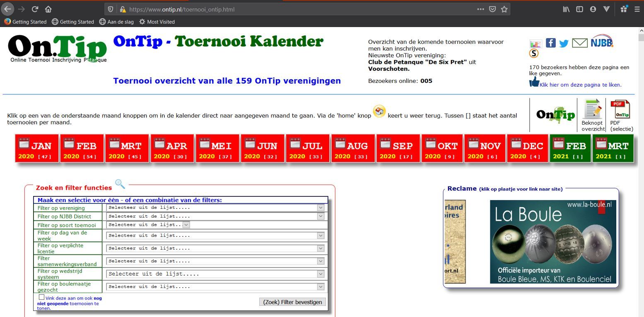Click the browser address bar URL field
644x317 pixels.
[290, 9]
